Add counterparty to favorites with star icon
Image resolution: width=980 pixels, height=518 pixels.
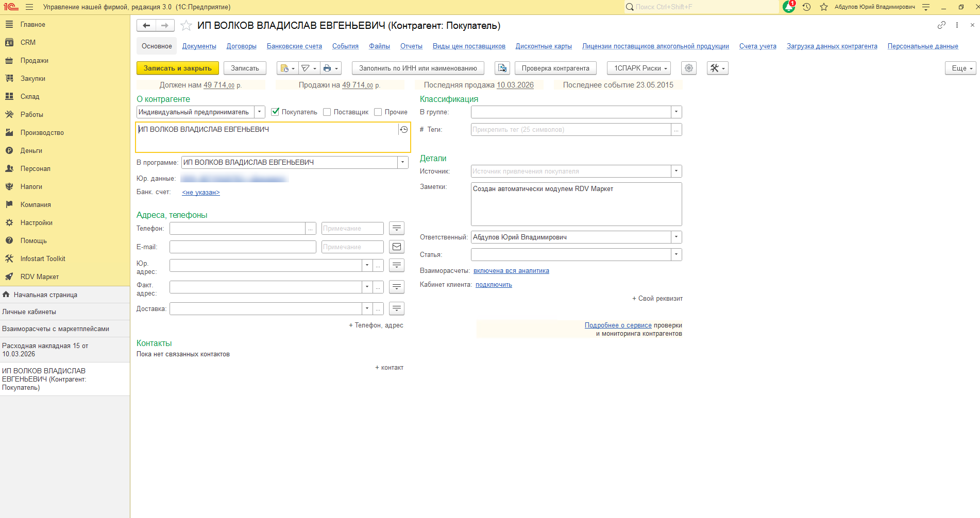tap(187, 26)
